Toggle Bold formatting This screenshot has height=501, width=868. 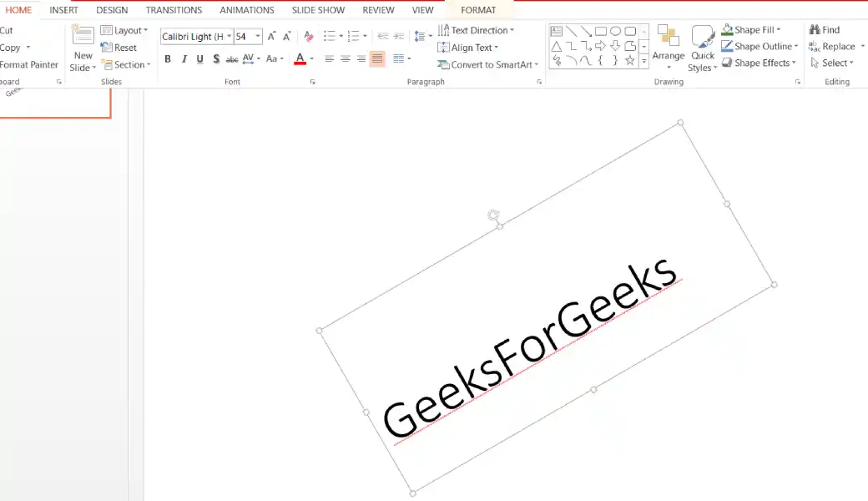tap(168, 58)
